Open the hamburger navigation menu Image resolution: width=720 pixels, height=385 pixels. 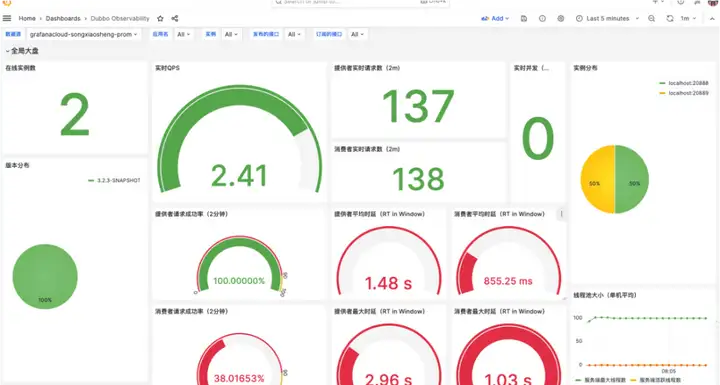tap(7, 18)
